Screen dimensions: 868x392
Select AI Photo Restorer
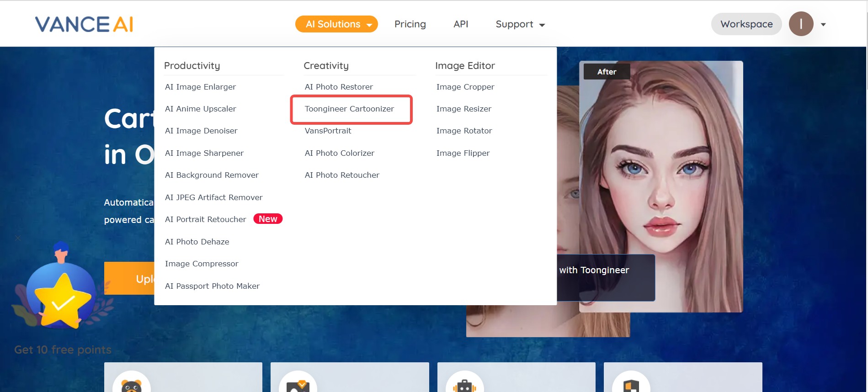[x=339, y=87]
